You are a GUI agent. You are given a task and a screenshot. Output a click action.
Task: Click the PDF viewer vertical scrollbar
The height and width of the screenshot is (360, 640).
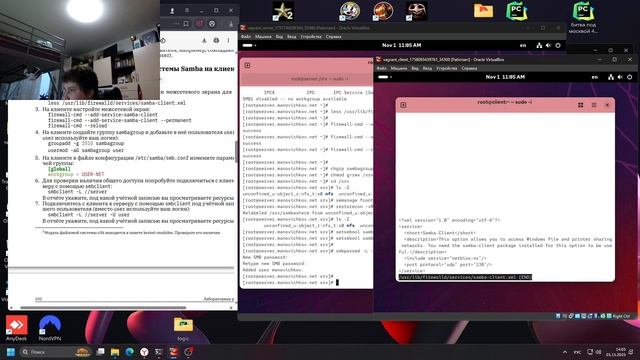pos(236,152)
